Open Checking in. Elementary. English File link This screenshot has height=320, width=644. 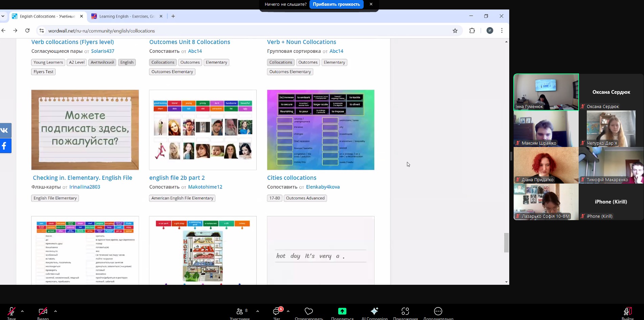pyautogui.click(x=82, y=178)
